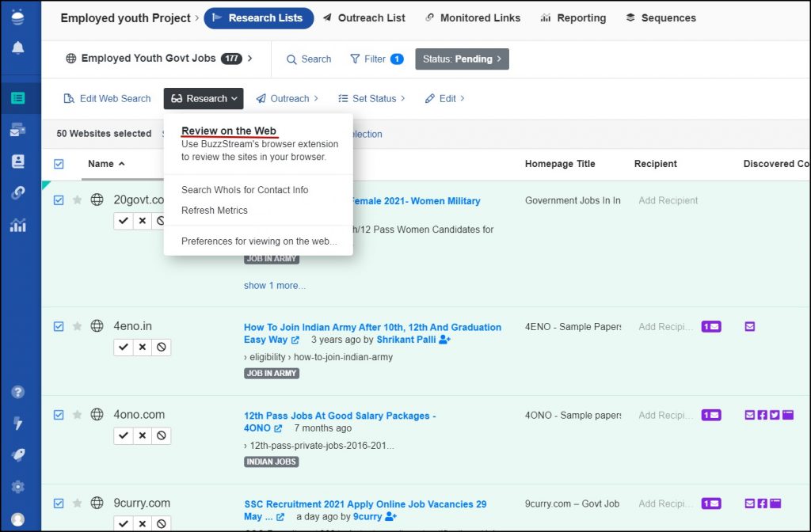The height and width of the screenshot is (532, 811).
Task: Approve 4ono.com with the checkmark button
Action: [x=123, y=435]
